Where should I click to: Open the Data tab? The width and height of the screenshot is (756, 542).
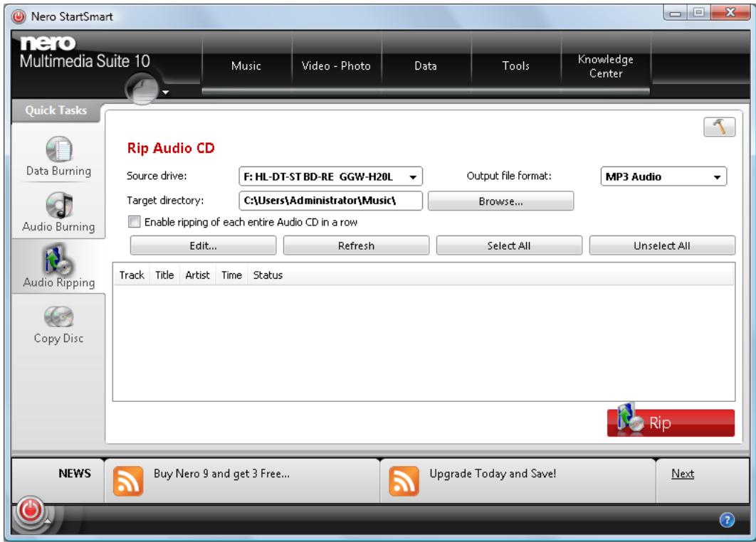pyautogui.click(x=426, y=66)
